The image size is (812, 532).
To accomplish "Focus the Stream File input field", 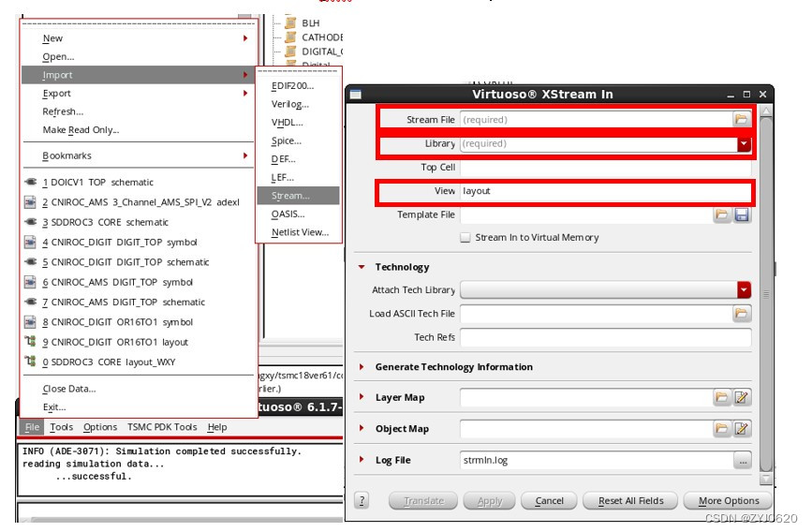I will pos(596,120).
